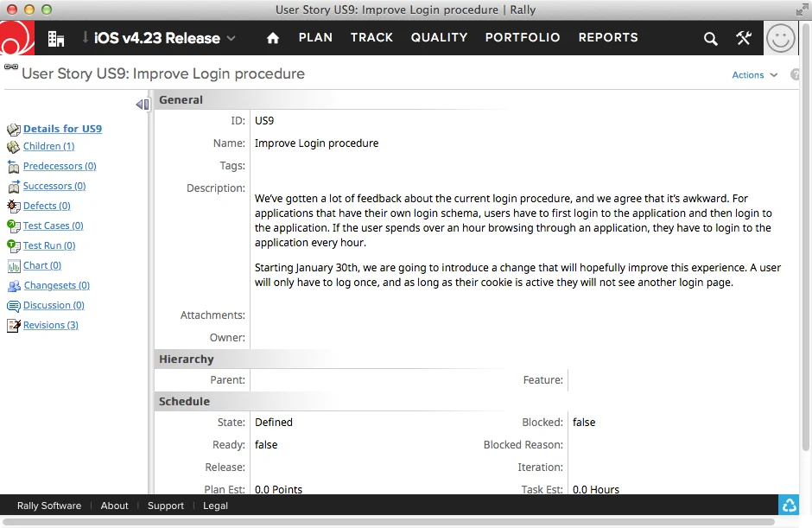812x528 pixels.
Task: Click the 'US9' ID value
Action: tap(264, 121)
